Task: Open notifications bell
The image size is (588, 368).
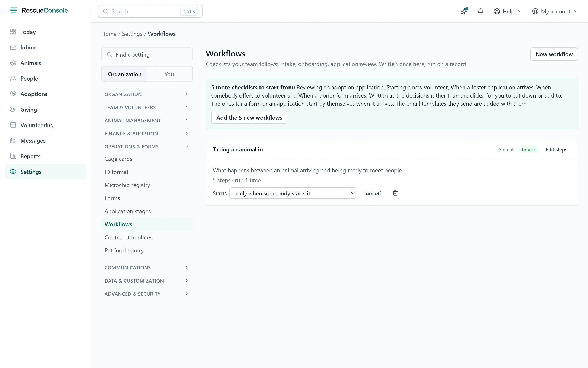Action: coord(481,11)
